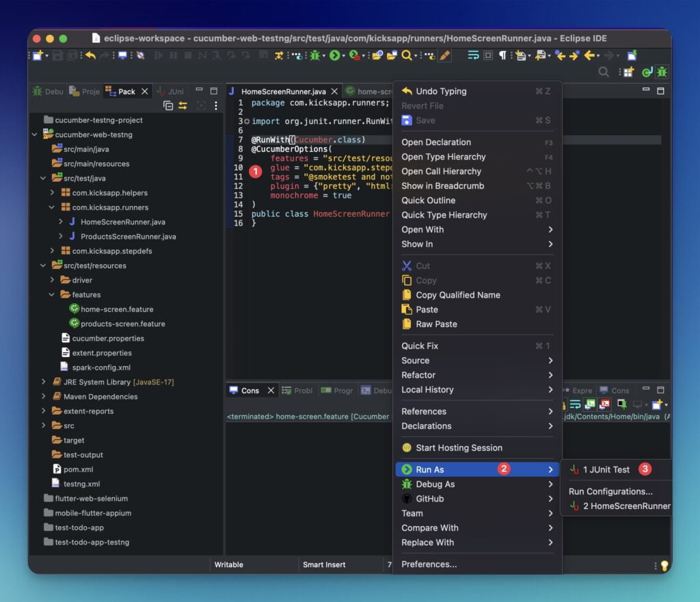The image size is (700, 602).
Task: Collapse the cucumber-web-testng project
Action: (34, 134)
